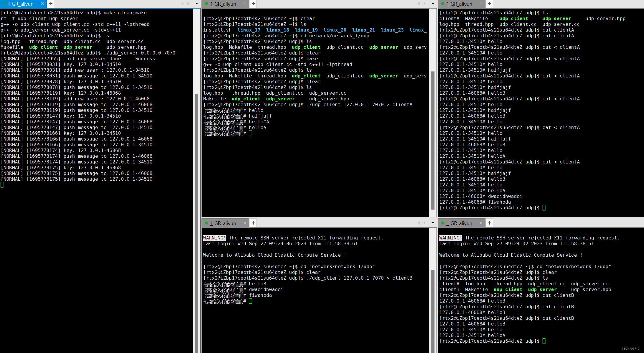Close the GR_aliyun tab of the udp_server pane
The image size is (644, 353).
pyautogui.click(x=42, y=4)
